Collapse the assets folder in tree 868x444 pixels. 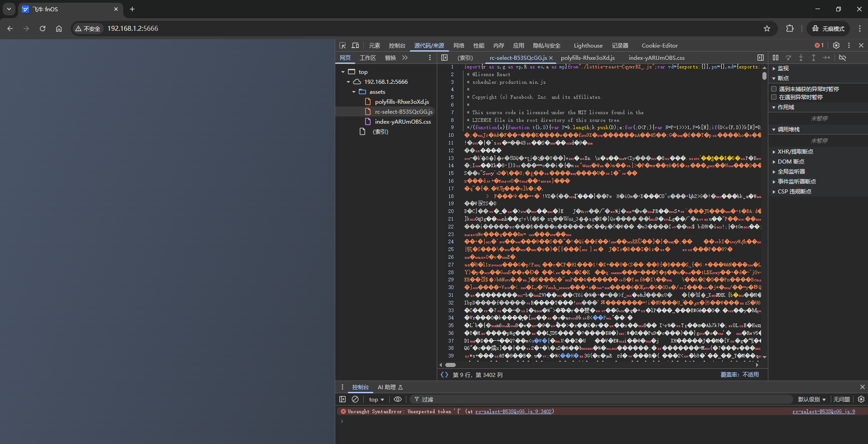pyautogui.click(x=354, y=92)
